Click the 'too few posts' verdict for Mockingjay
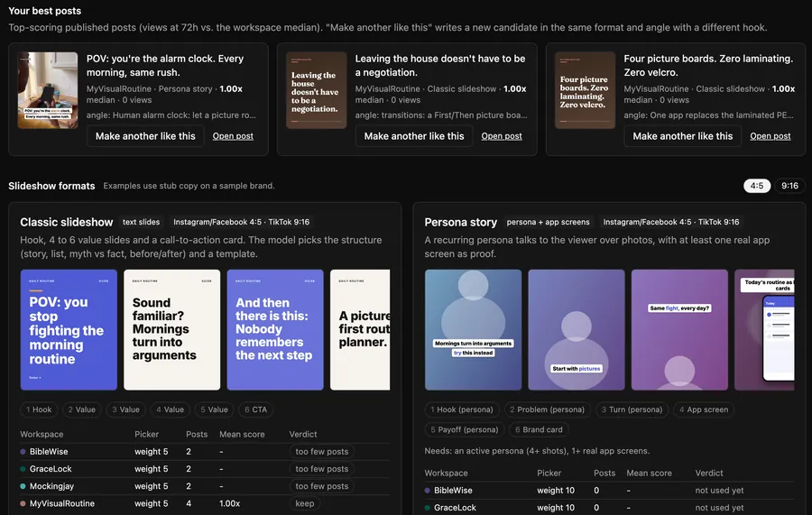 pos(321,486)
